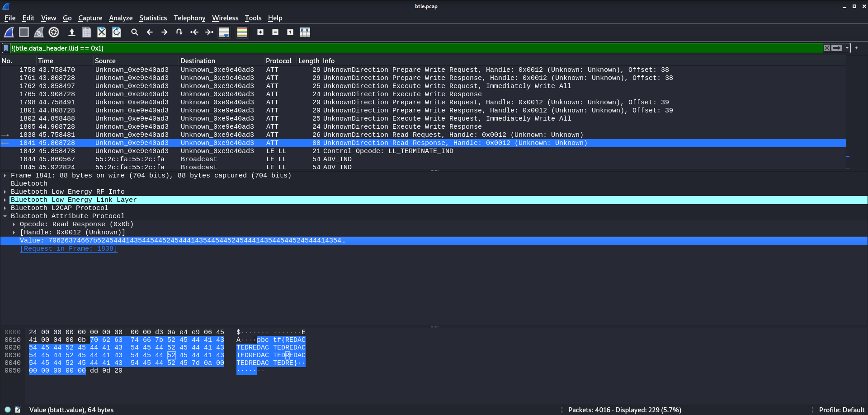Open the capture options gear icon
This screenshot has width=868, height=415.
pyautogui.click(x=54, y=32)
